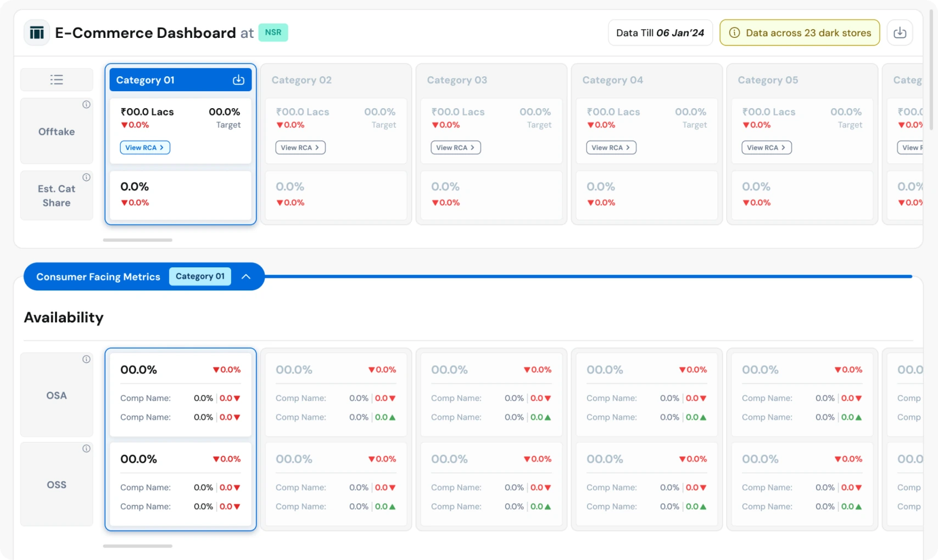Viewport: 938px width, 560px height.
Task: Show info for Est. Cat Share
Action: click(x=86, y=177)
